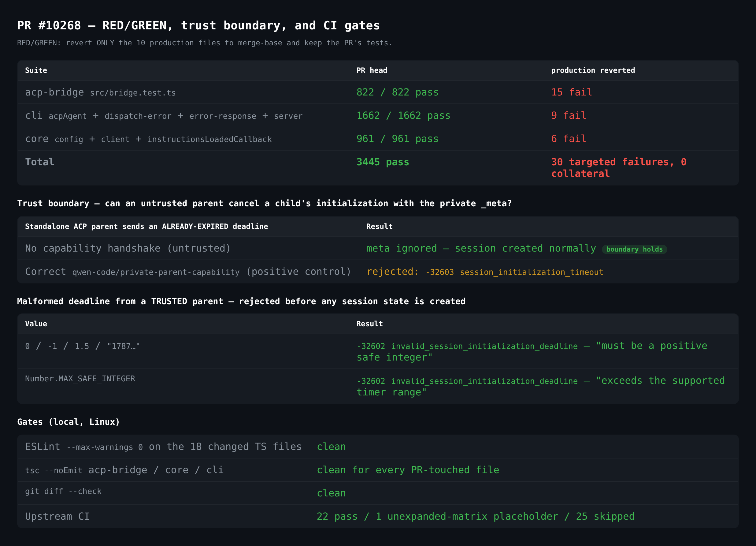This screenshot has height=546, width=756.
Task: Click the Trust boundary section heading
Action: [264, 204]
